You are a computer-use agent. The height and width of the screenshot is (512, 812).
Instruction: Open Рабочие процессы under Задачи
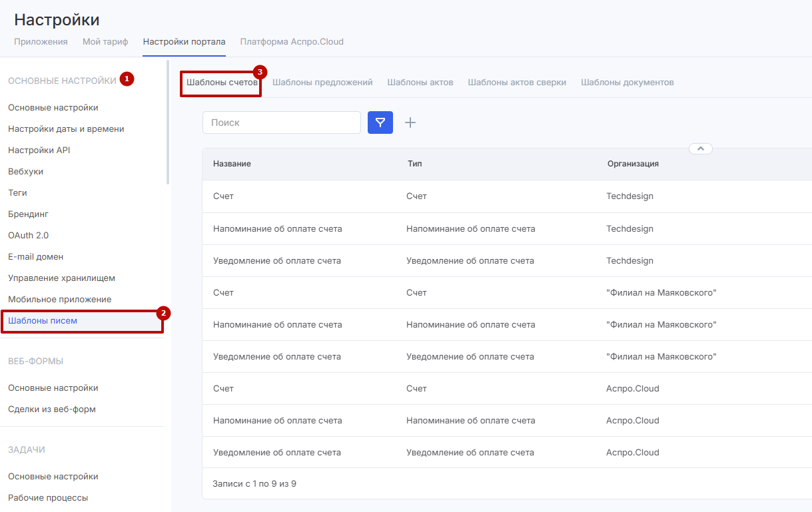(x=48, y=498)
